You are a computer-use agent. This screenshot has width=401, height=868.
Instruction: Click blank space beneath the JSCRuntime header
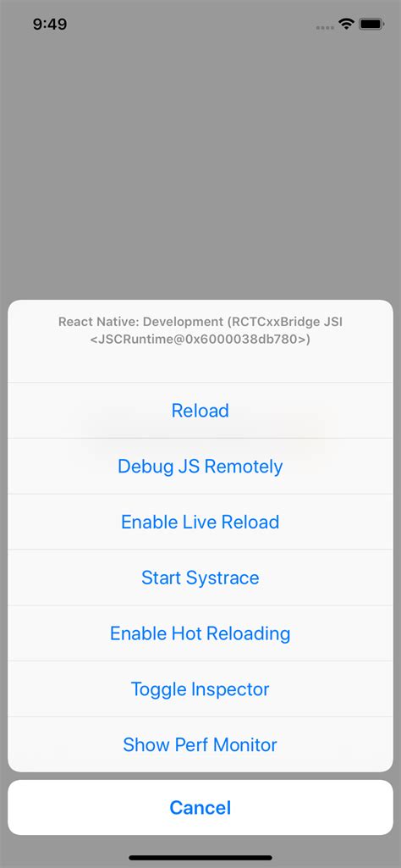200,364
